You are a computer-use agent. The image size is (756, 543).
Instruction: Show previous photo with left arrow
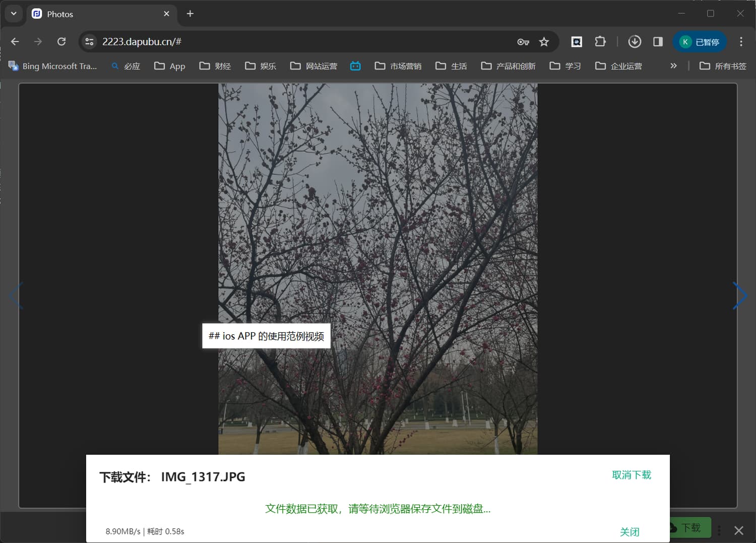(16, 296)
